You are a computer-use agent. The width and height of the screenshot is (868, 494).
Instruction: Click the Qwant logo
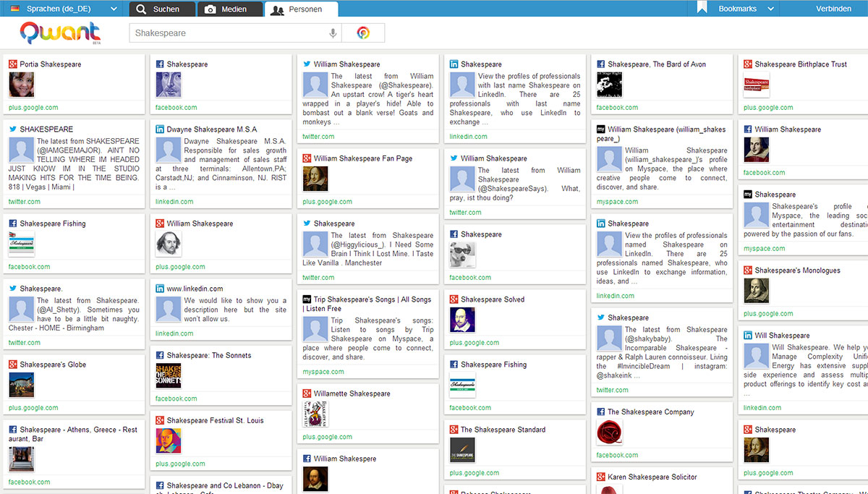tap(60, 33)
